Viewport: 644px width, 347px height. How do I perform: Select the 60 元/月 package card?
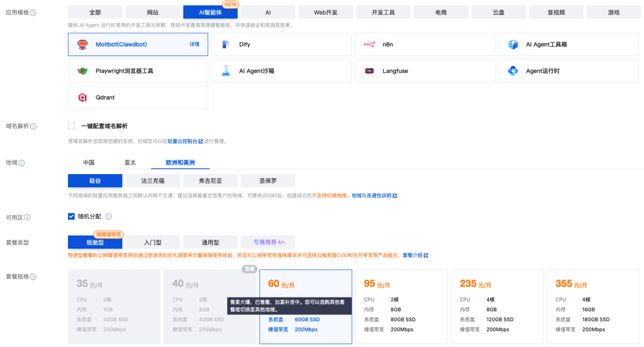click(x=305, y=307)
